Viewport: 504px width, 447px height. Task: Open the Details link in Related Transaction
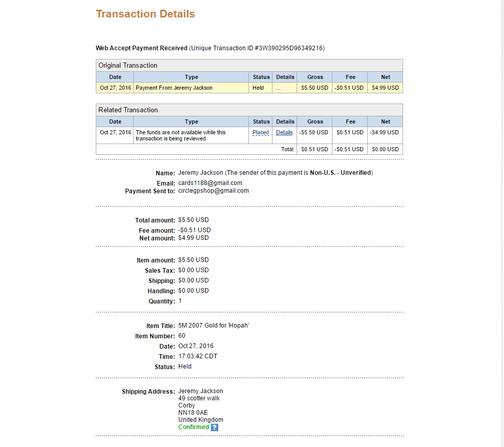pyautogui.click(x=284, y=132)
